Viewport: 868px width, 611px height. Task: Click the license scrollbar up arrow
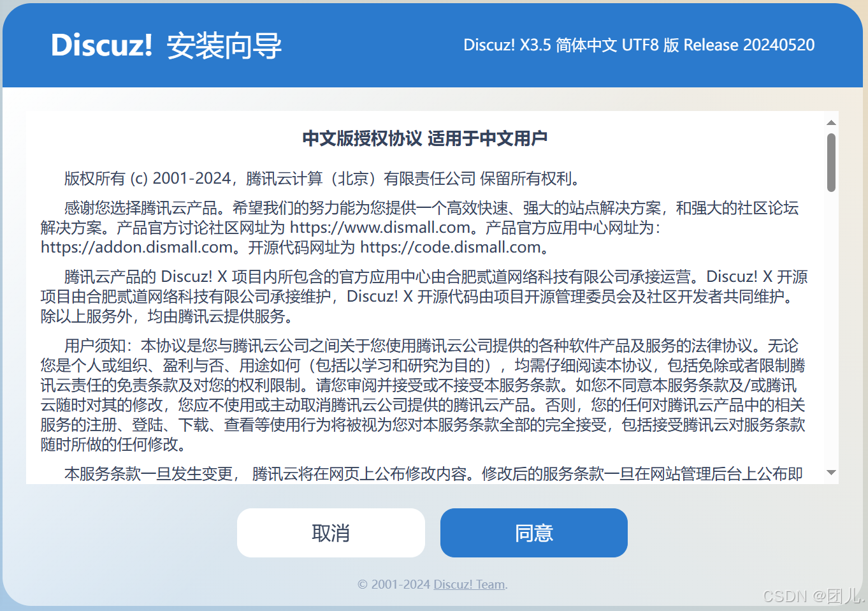[831, 122]
